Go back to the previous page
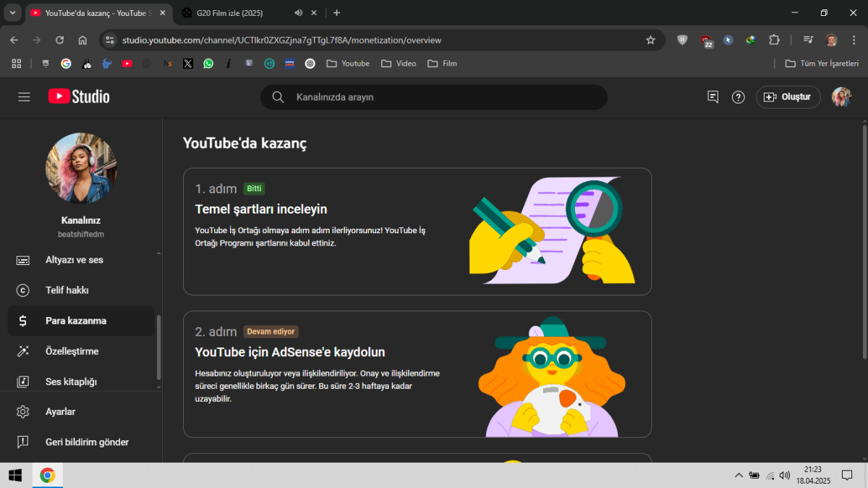868x488 pixels. 14,40
